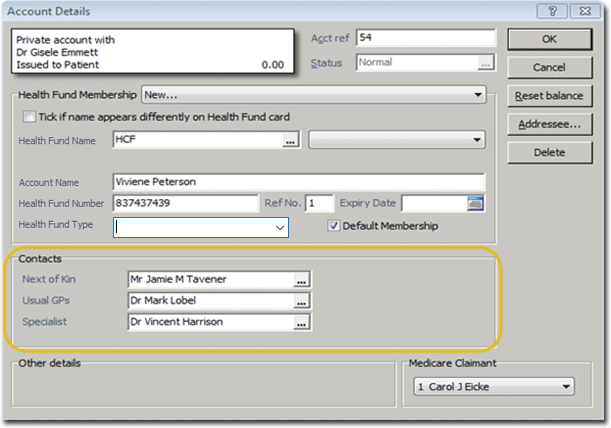Click the Usual GPs browse ellipsis button
This screenshot has height=428, width=611.
coord(301,300)
